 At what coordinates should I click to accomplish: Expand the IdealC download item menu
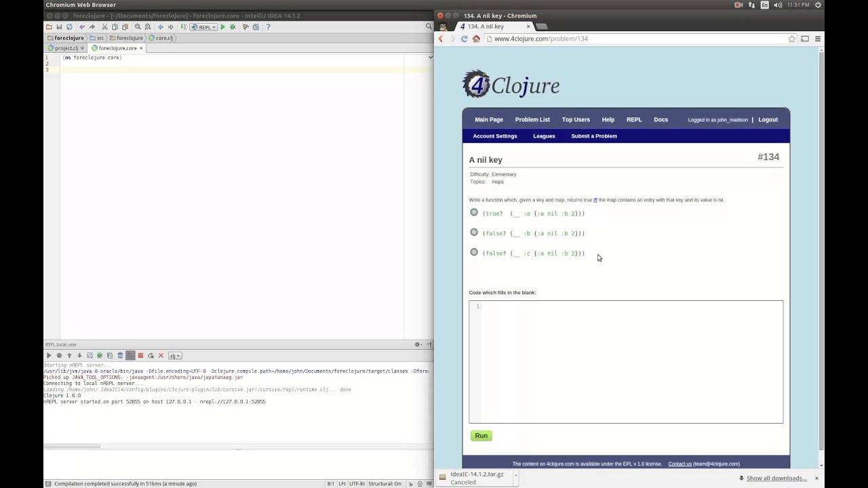point(515,475)
